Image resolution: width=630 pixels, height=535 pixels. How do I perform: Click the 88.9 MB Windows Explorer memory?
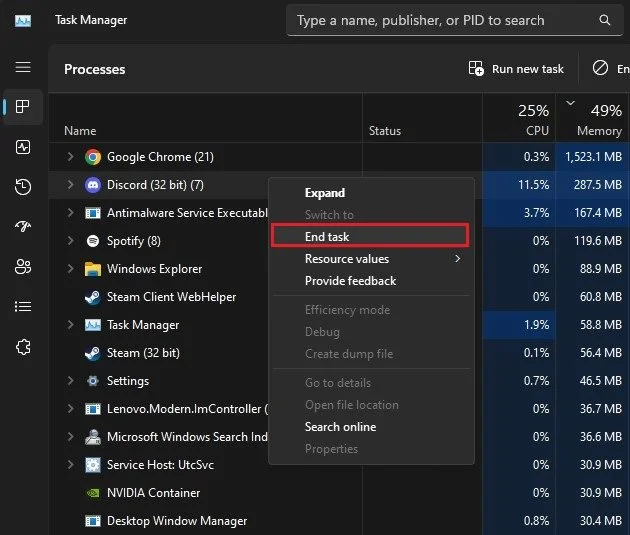point(601,269)
